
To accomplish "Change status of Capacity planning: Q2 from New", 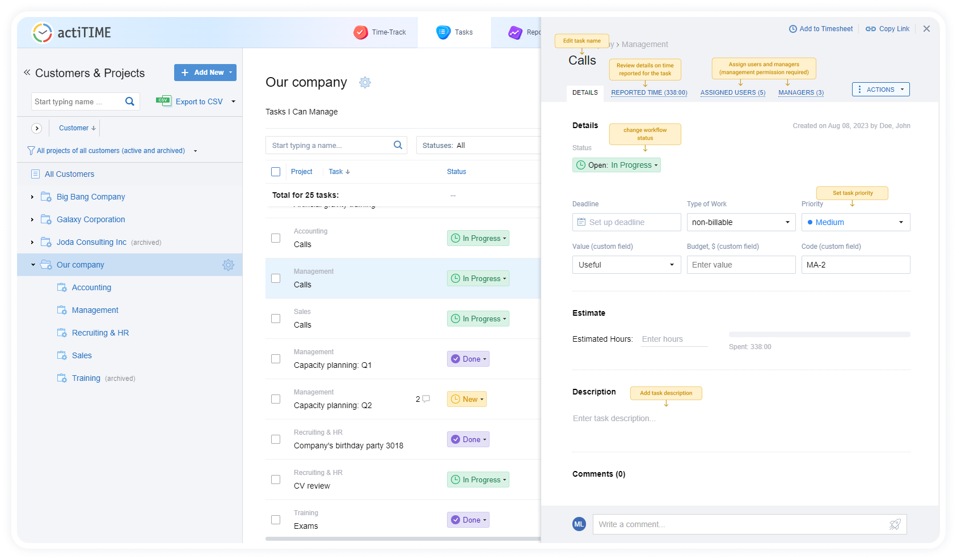I will 467,399.
